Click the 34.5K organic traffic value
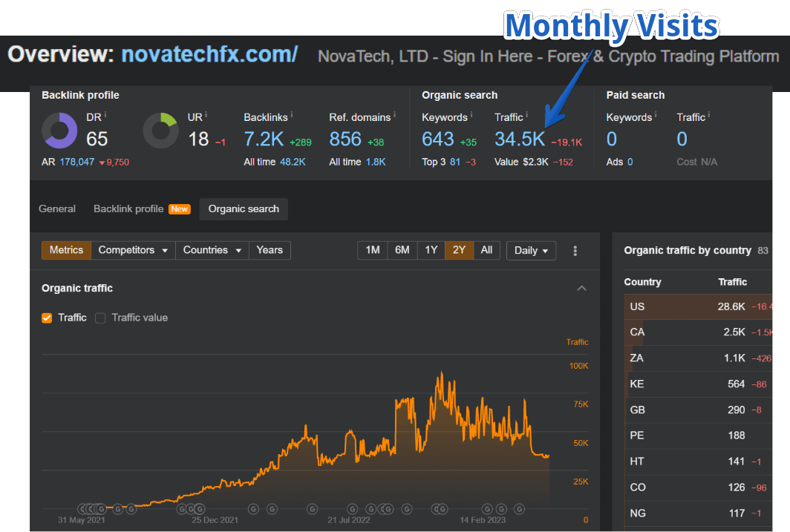Image resolution: width=790 pixels, height=532 pixels. coord(520,139)
